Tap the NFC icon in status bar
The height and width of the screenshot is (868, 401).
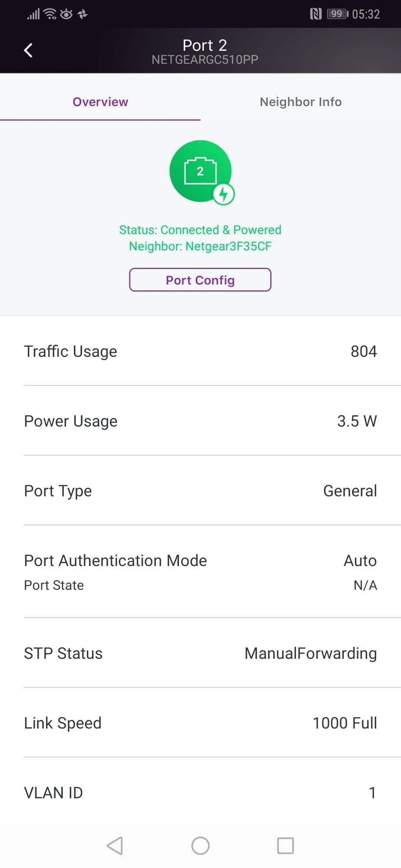coord(316,14)
